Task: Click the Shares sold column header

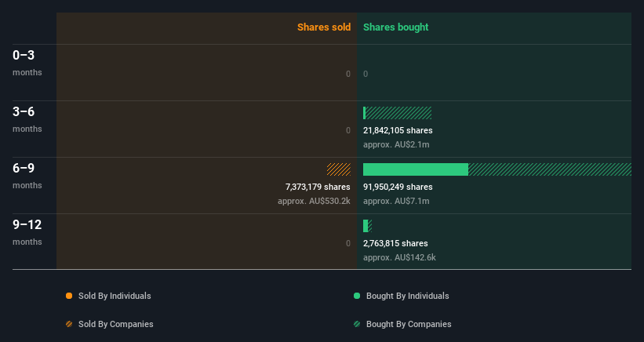Action: pos(324,27)
